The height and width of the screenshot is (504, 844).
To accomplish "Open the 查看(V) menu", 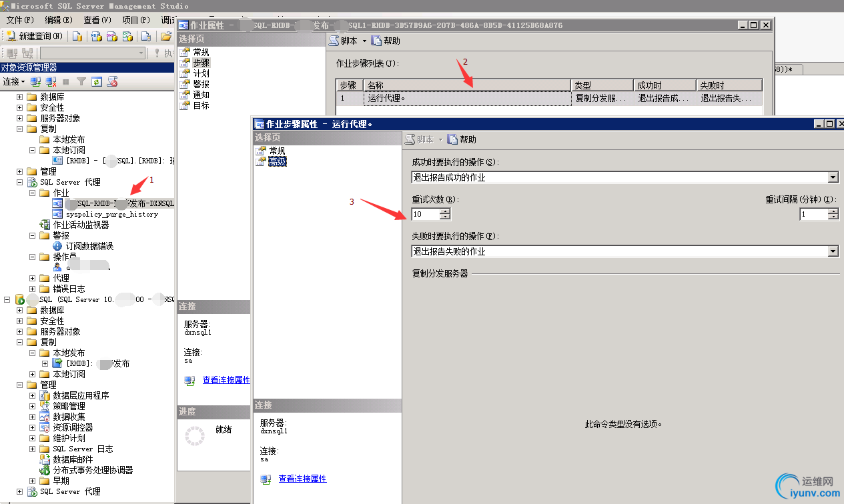I will 97,20.
